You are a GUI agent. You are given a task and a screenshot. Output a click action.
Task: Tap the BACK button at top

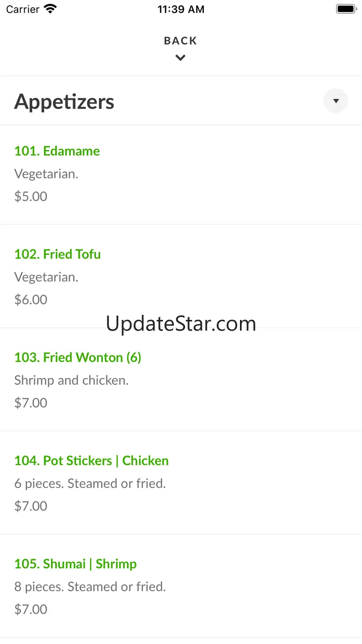181,41
